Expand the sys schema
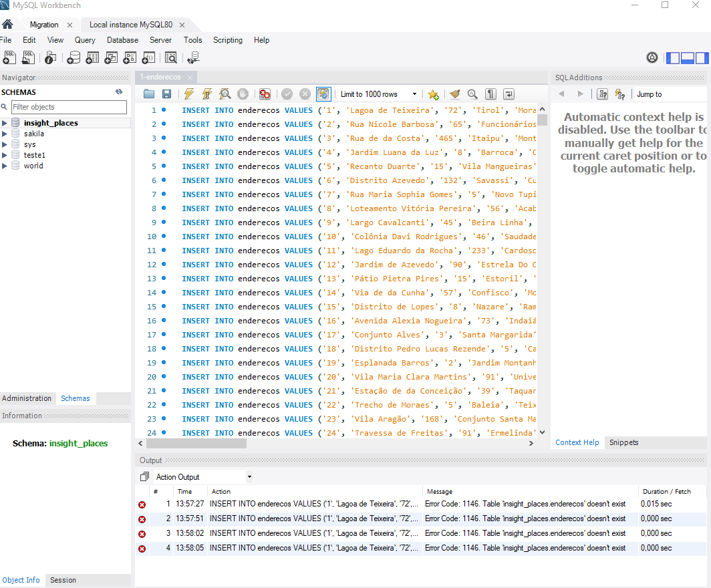 [5, 144]
